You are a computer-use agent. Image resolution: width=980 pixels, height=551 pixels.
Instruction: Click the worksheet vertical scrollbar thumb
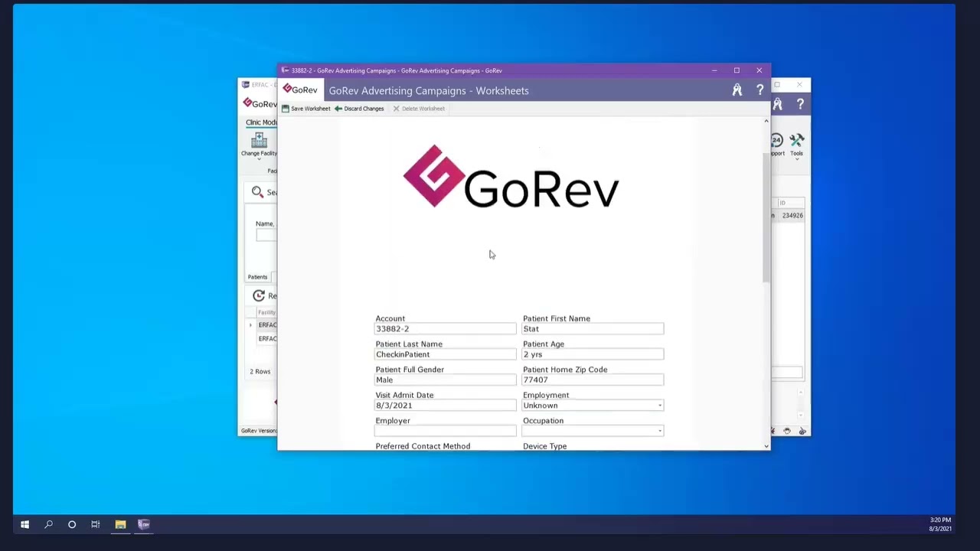click(766, 217)
